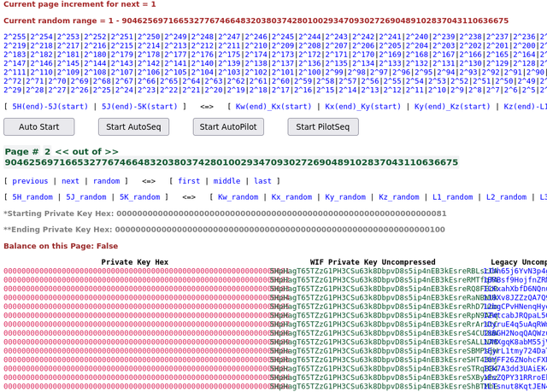Screen dimensions: 547x392
Task: Open the middle page link
Action: pos(226,181)
